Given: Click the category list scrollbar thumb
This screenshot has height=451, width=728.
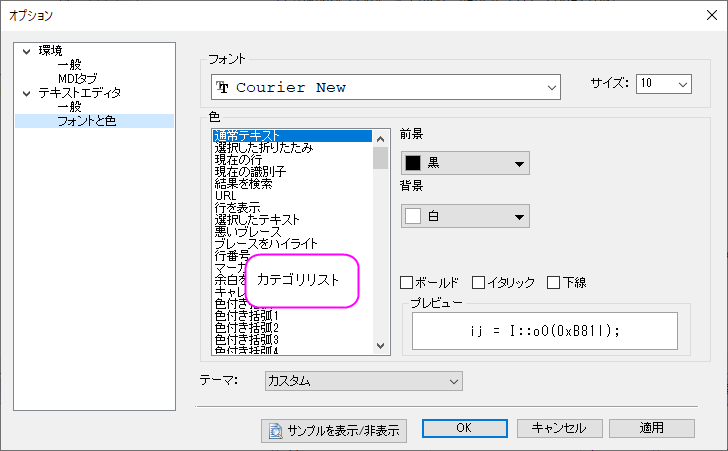Looking at the screenshot, I should click(381, 158).
